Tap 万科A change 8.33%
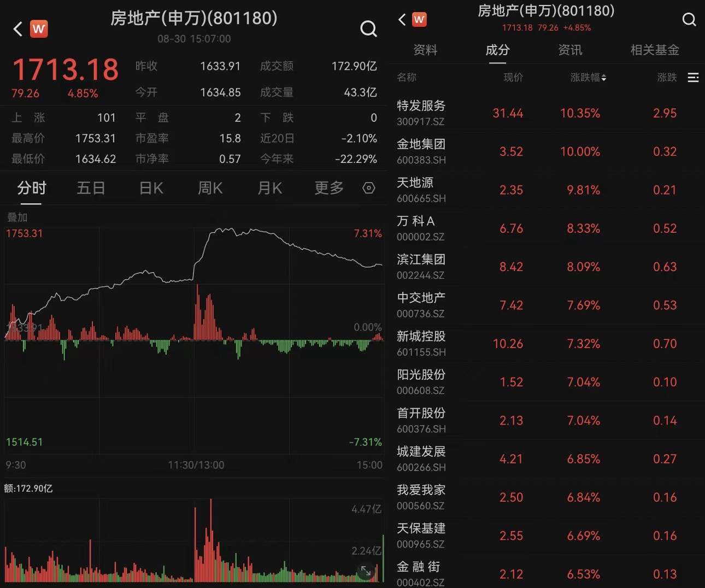This screenshot has height=588, width=705. 583,228
